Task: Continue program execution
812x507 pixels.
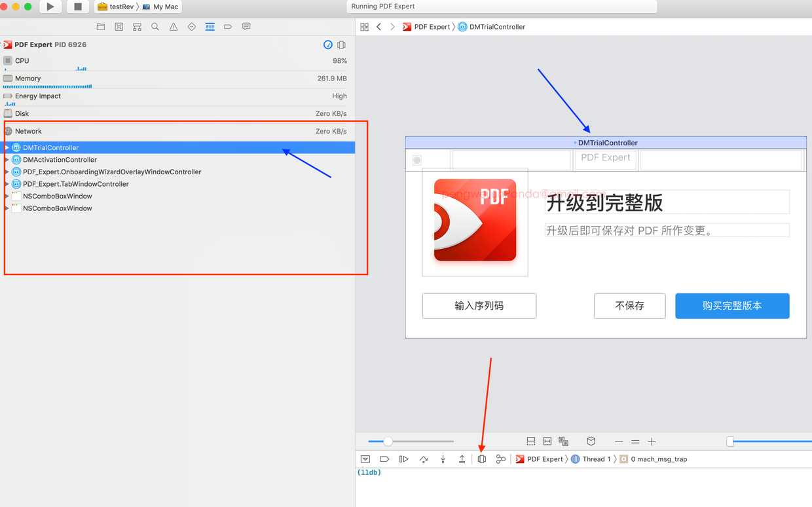Action: [x=404, y=459]
